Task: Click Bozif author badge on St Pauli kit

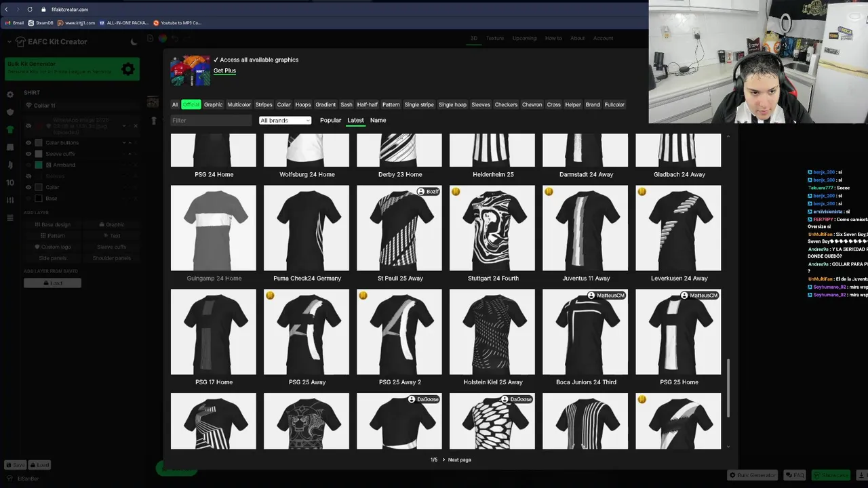Action: [429, 192]
